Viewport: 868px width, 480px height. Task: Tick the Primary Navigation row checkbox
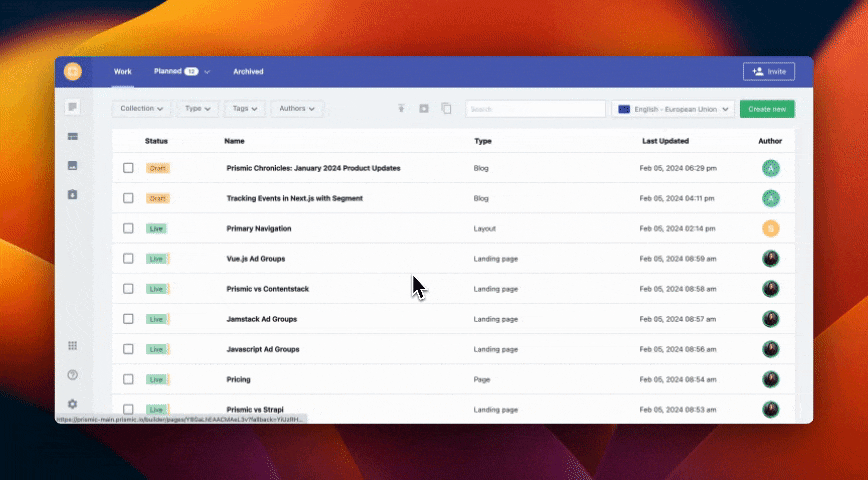click(x=128, y=228)
